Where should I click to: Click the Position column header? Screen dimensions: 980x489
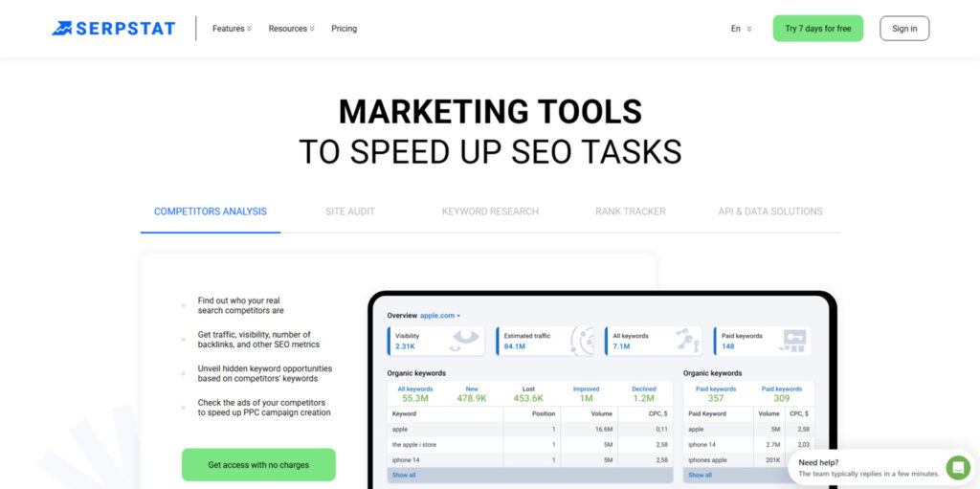[543, 413]
